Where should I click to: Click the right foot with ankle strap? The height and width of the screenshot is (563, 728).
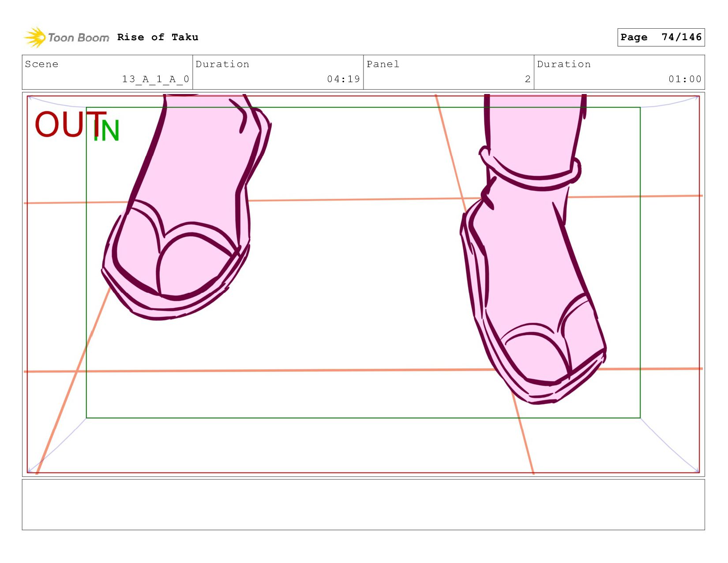[533, 249]
